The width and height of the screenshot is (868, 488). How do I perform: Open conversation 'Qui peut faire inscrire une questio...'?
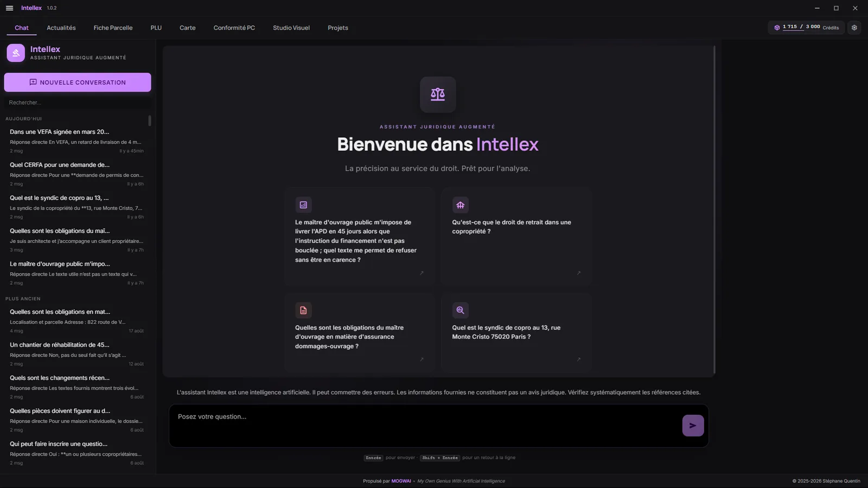[x=76, y=453]
